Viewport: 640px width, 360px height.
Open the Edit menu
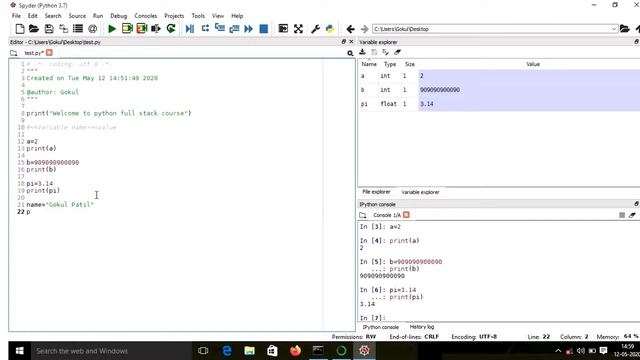(33, 16)
